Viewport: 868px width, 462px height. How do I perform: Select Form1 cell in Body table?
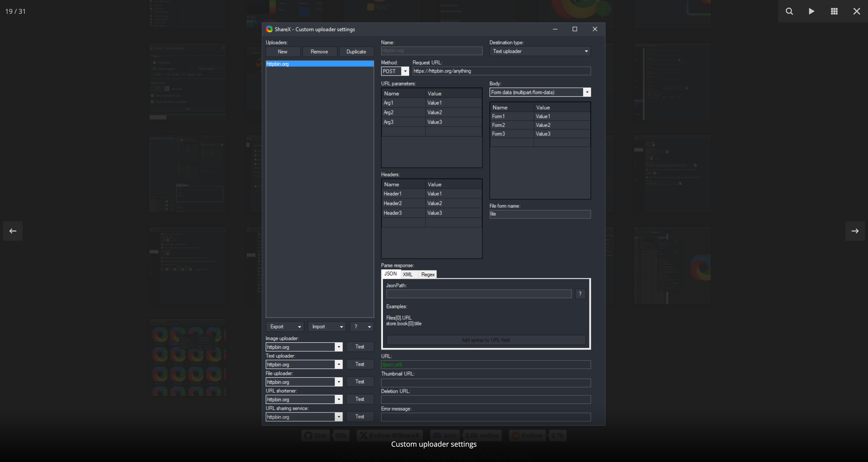coord(512,117)
